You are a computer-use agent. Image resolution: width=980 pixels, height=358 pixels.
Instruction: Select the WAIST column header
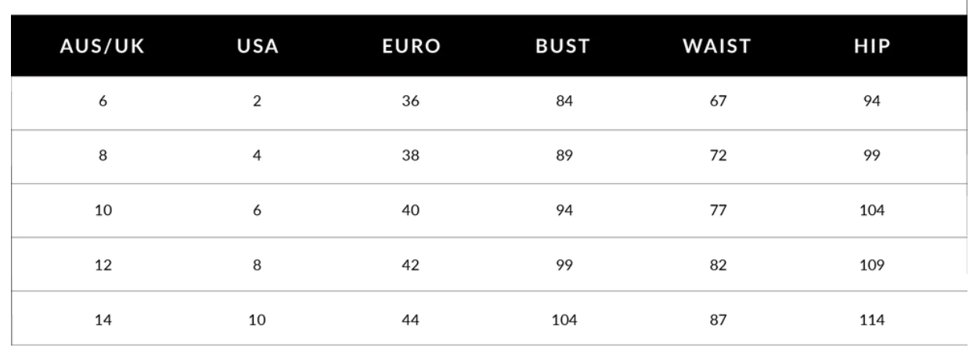(718, 45)
